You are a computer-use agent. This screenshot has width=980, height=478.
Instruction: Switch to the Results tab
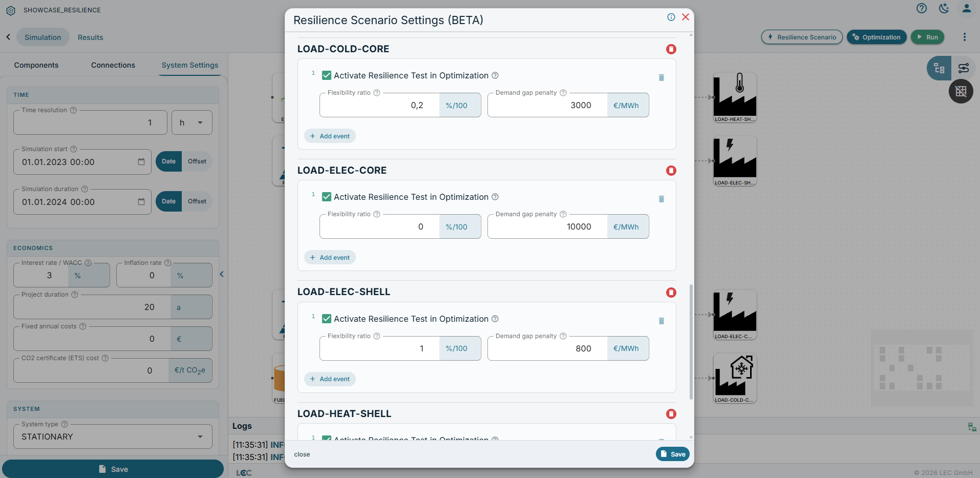pyautogui.click(x=90, y=37)
